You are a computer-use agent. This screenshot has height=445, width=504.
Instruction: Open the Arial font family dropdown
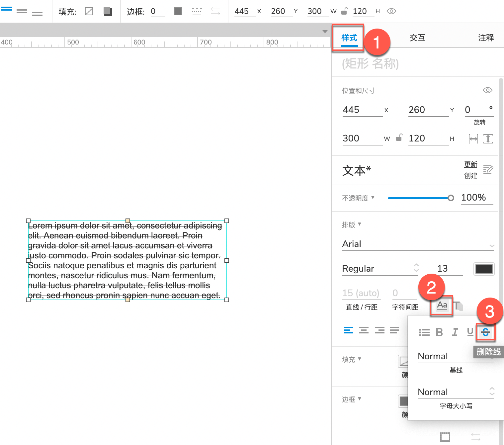[x=418, y=244]
